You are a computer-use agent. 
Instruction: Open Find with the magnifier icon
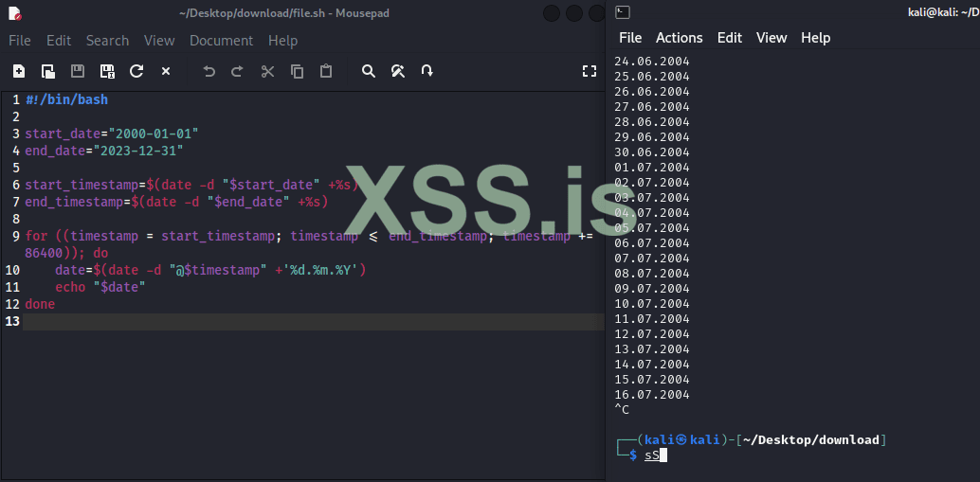(369, 71)
